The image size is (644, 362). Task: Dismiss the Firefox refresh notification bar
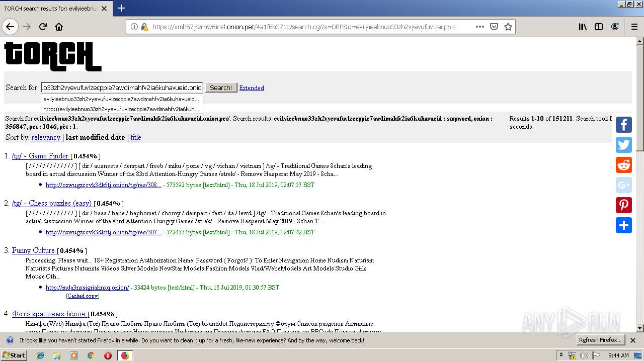coord(633,340)
